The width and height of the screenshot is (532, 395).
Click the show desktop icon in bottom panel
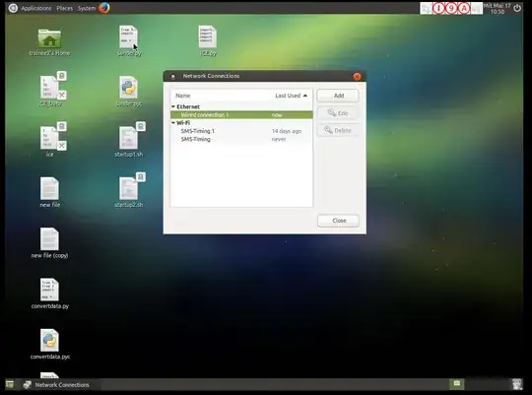point(10,384)
